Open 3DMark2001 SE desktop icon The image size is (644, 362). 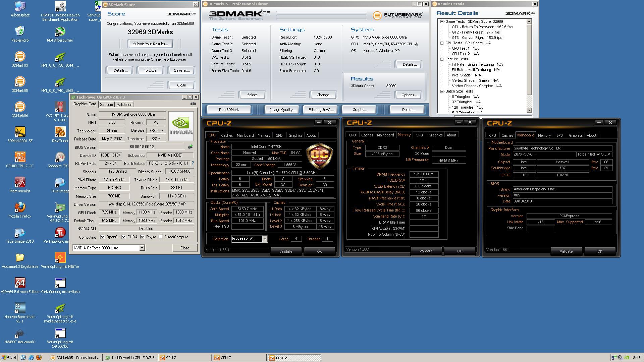click(x=20, y=134)
